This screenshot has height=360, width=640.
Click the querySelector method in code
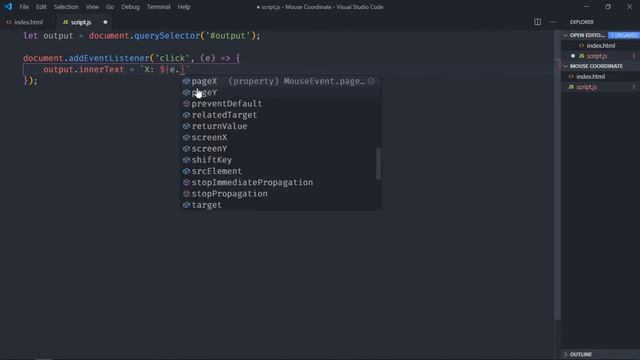click(167, 36)
